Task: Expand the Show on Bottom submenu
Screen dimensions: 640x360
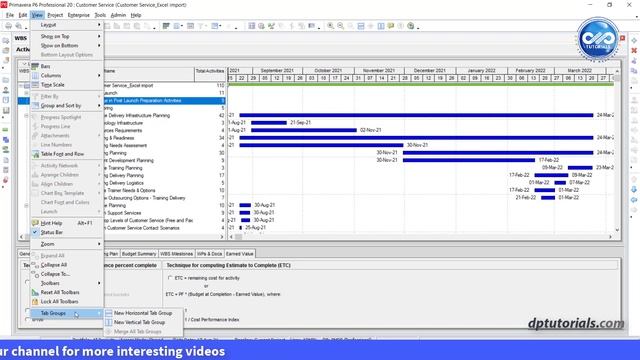Action: (67, 46)
